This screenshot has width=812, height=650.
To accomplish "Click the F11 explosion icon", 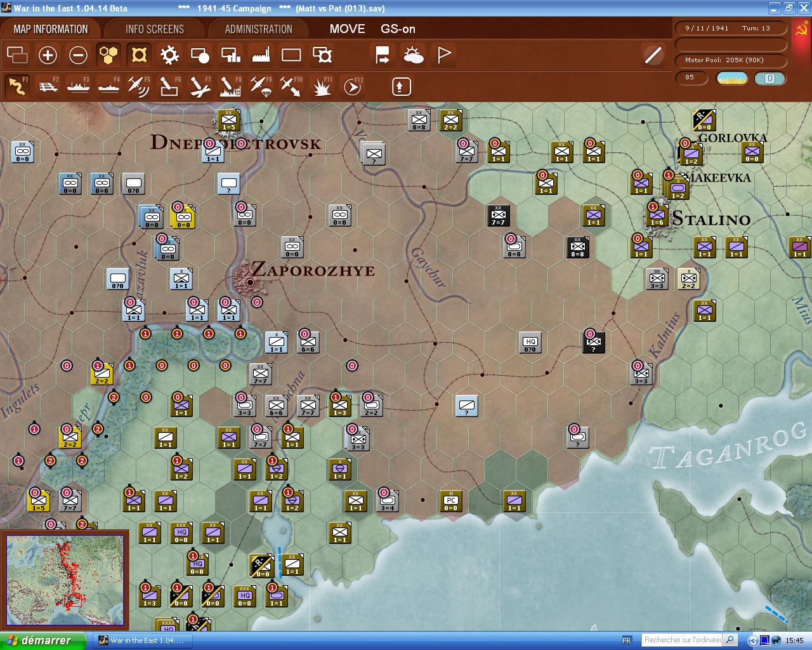I will click(322, 86).
